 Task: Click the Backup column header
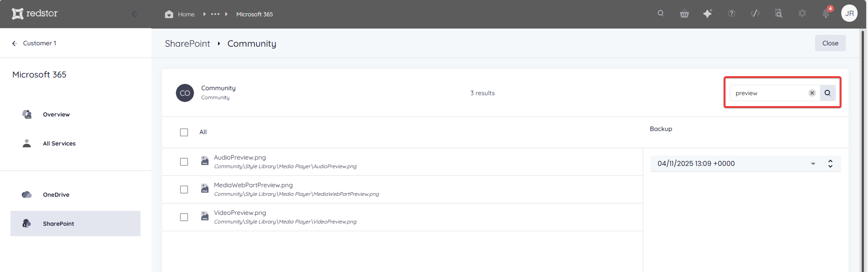coord(661,129)
